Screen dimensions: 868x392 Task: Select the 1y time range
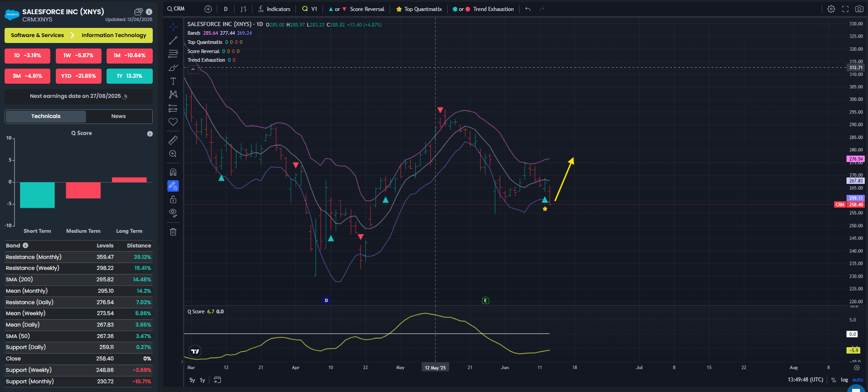click(x=203, y=380)
